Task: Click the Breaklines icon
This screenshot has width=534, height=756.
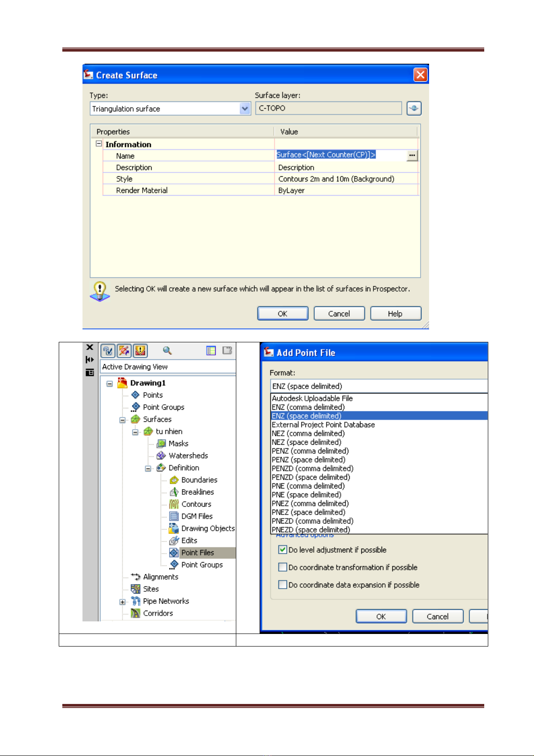Action: pos(174,492)
